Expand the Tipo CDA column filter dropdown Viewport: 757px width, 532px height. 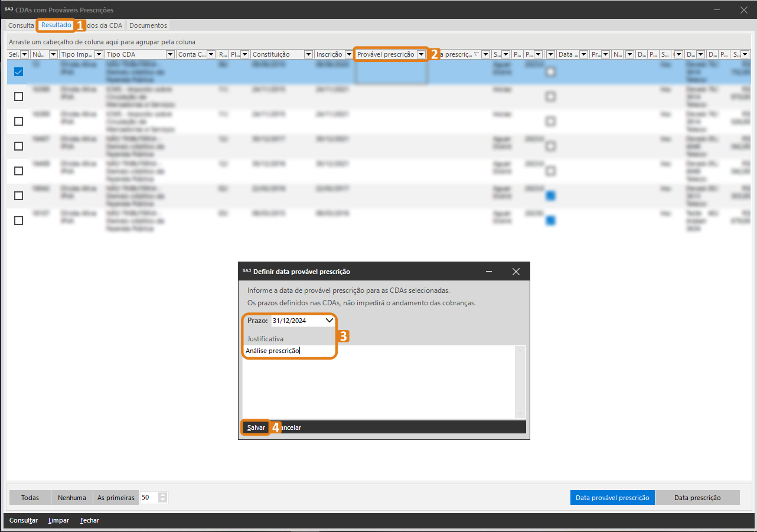(170, 54)
